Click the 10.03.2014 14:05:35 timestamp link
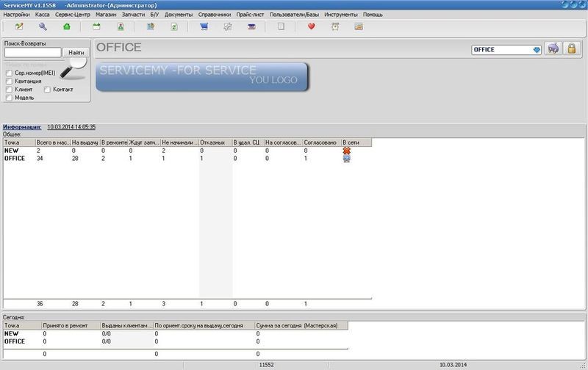Screen dimensions: 588x370 (x=71, y=127)
